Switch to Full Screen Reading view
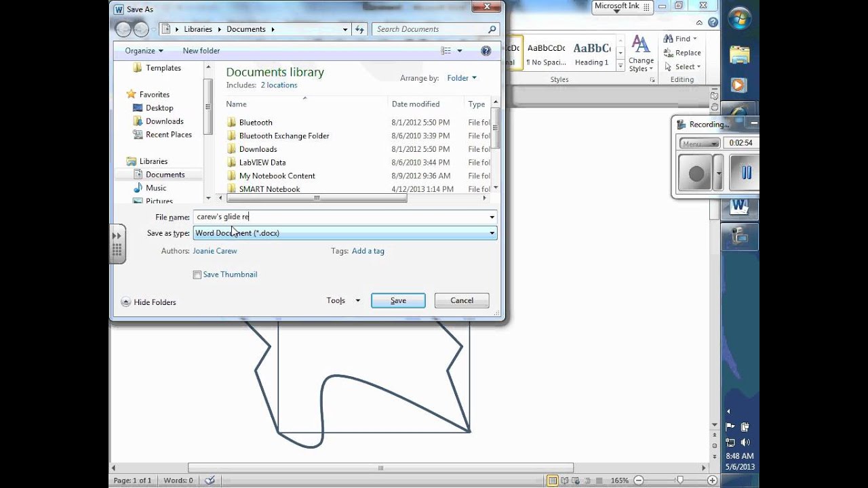Viewport: 868px width, 488px height. [565, 481]
